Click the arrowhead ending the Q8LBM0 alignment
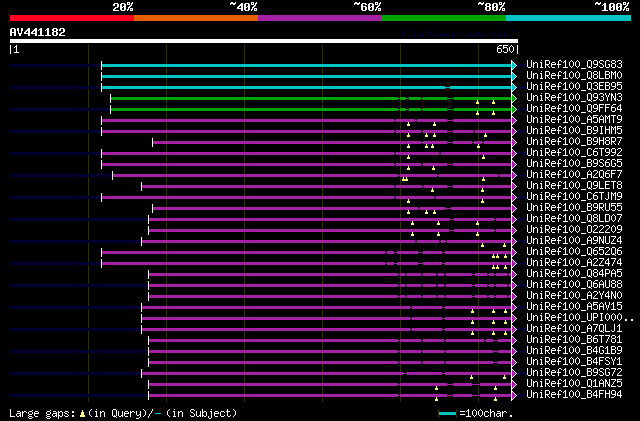The image size is (640, 421). 514,76
